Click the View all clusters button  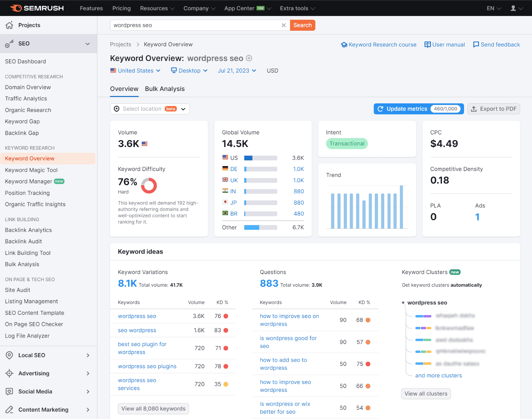[426, 394]
